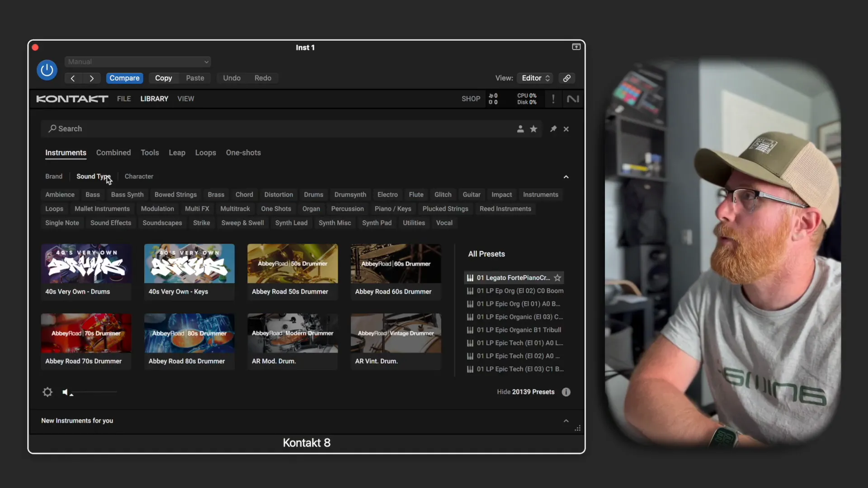Switch to the One-shots tab
This screenshot has width=868, height=488.
[243, 153]
